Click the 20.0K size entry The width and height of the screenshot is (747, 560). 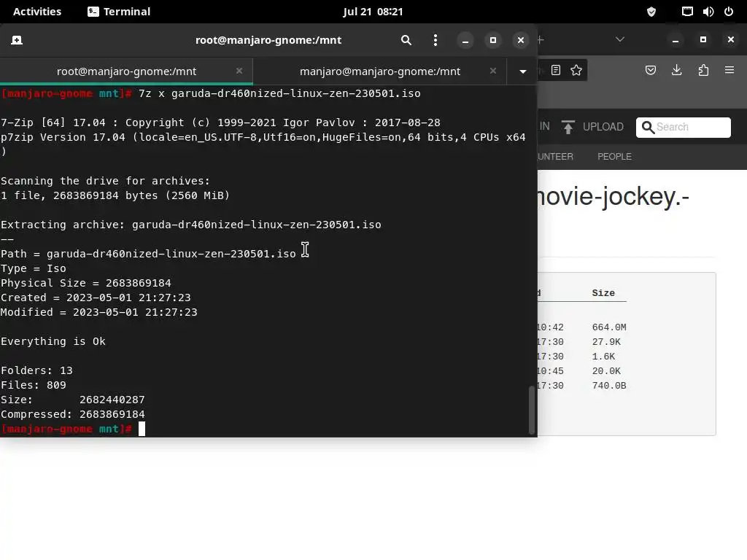(x=606, y=371)
